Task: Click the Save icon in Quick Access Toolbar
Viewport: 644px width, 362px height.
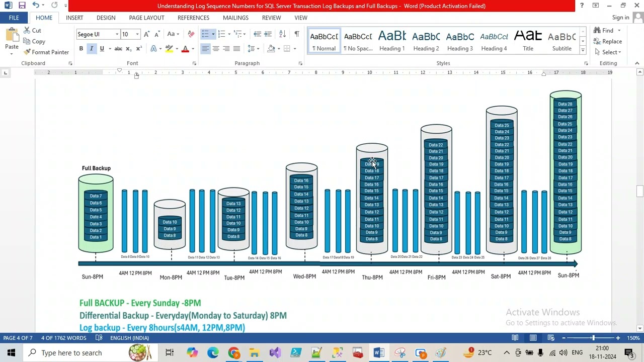Action: click(x=22, y=6)
